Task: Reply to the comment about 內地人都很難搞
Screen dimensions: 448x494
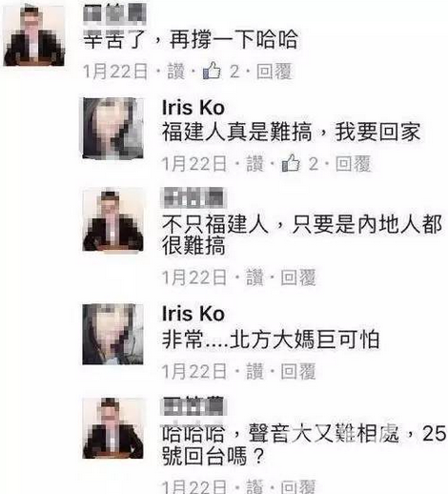Action: (x=298, y=278)
